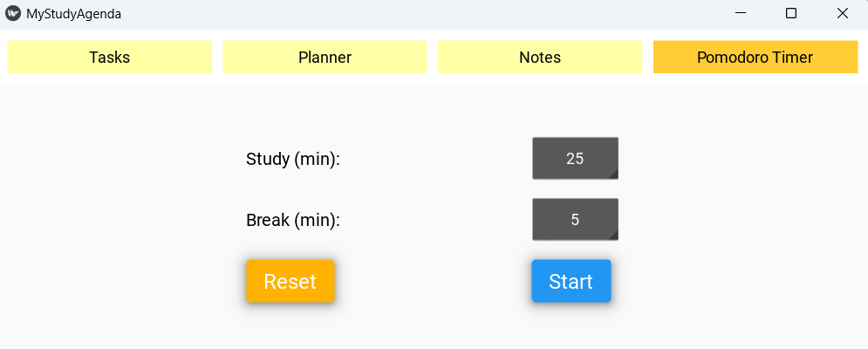Click the corner arrow on Break spinner
Viewport: 868px width, 349px height.
click(613, 236)
